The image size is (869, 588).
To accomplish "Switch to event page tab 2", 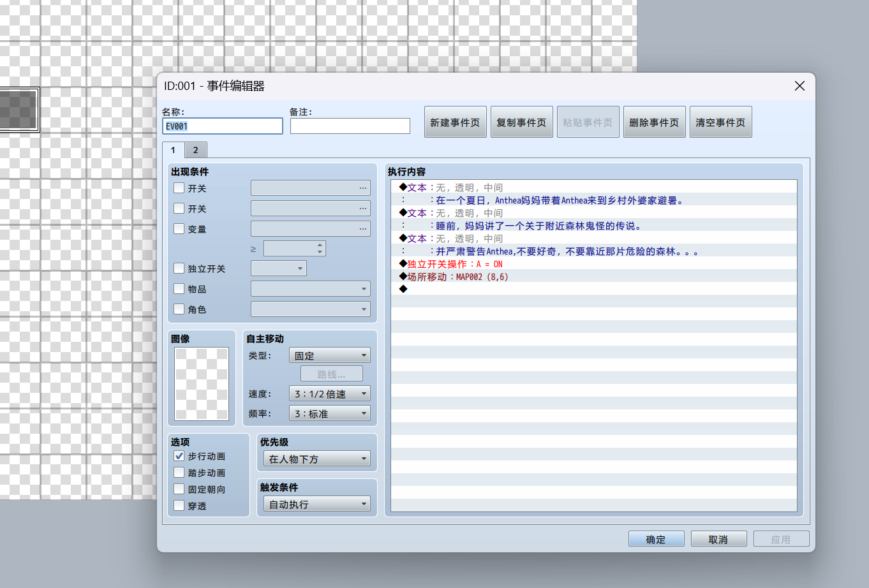I will click(x=196, y=150).
